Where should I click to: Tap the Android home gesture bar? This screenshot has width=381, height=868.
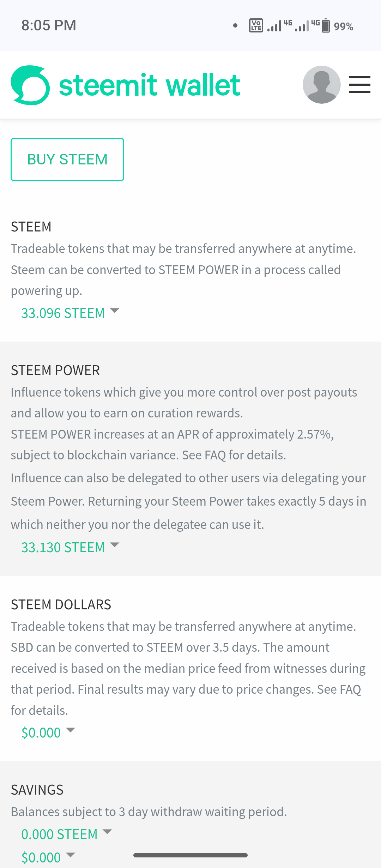pos(190,855)
